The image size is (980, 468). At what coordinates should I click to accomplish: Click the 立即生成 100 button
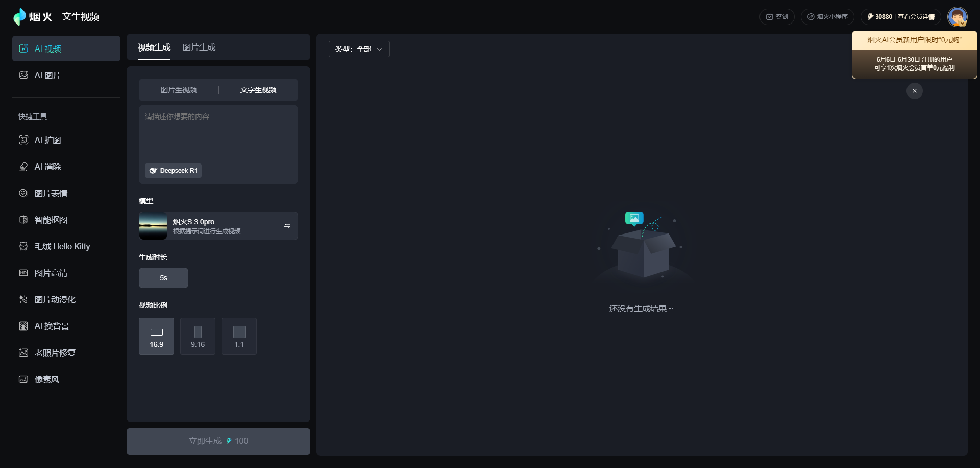pos(218,441)
